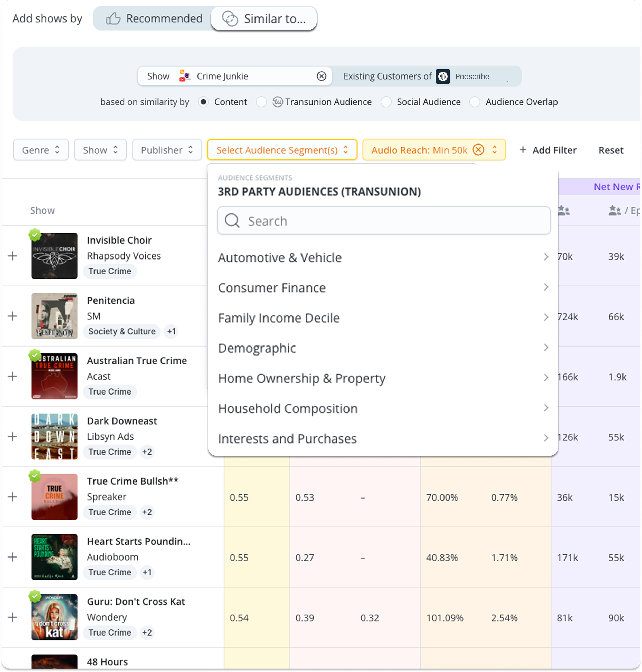Screen dimensions: 642x672
Task: Click the Add Filter button
Action: 547,150
